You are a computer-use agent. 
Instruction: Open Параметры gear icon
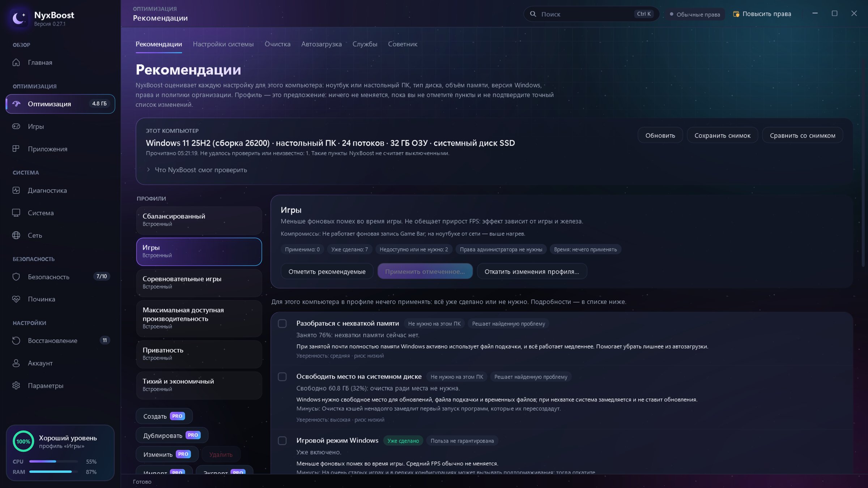[16, 386]
